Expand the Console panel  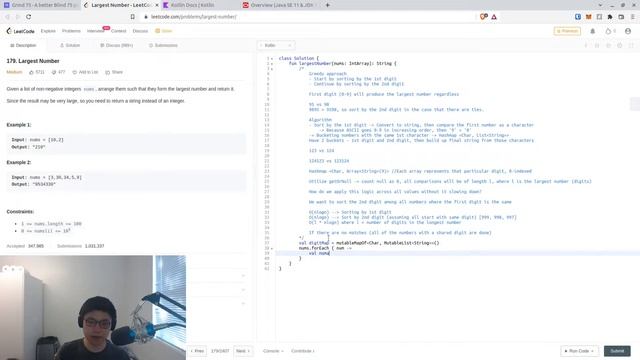273,351
